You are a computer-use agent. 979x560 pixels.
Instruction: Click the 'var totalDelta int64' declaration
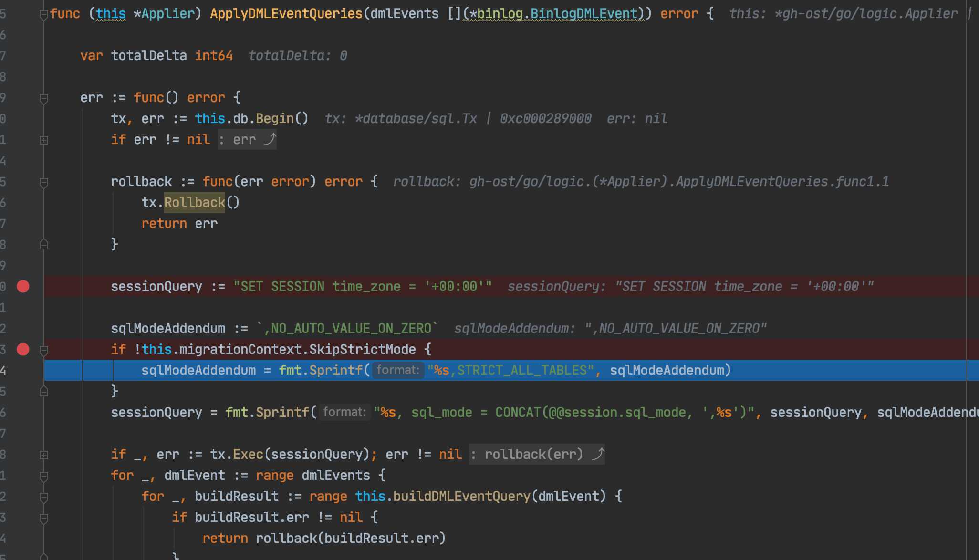coord(156,55)
